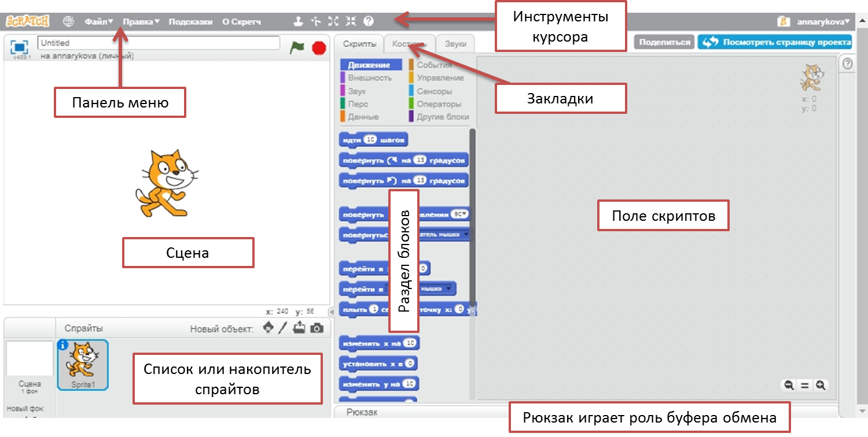Image resolution: width=868 pixels, height=437 pixels.
Task: Open Sprite1 info with the blue i icon
Action: click(x=63, y=345)
